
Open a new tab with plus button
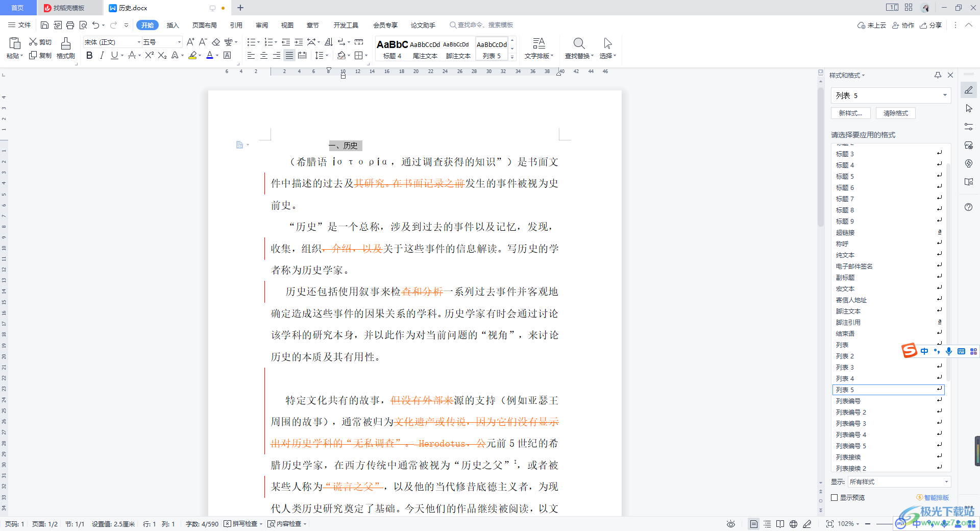240,8
